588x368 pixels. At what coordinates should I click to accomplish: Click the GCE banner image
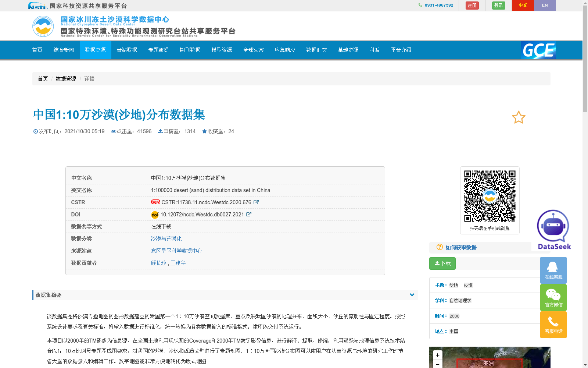pos(538,50)
